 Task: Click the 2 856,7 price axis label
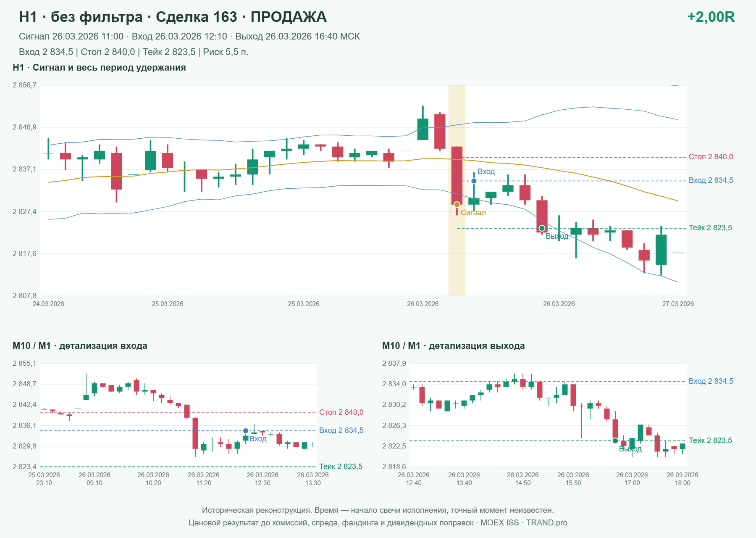24,85
